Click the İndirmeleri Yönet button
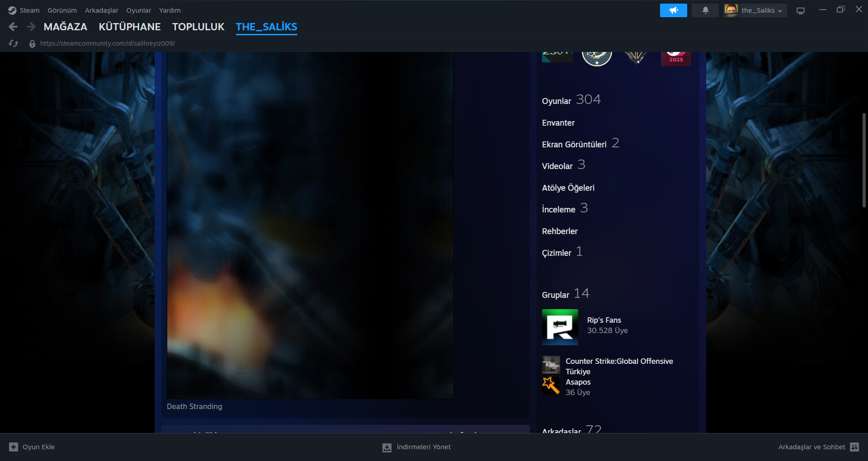The height and width of the screenshot is (461, 868). coord(416,447)
